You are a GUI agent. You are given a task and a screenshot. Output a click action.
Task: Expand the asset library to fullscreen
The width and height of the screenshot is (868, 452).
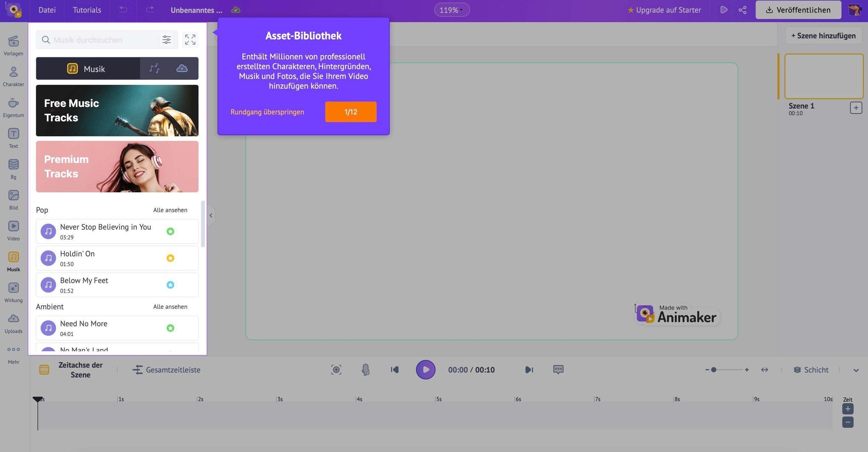pos(190,40)
